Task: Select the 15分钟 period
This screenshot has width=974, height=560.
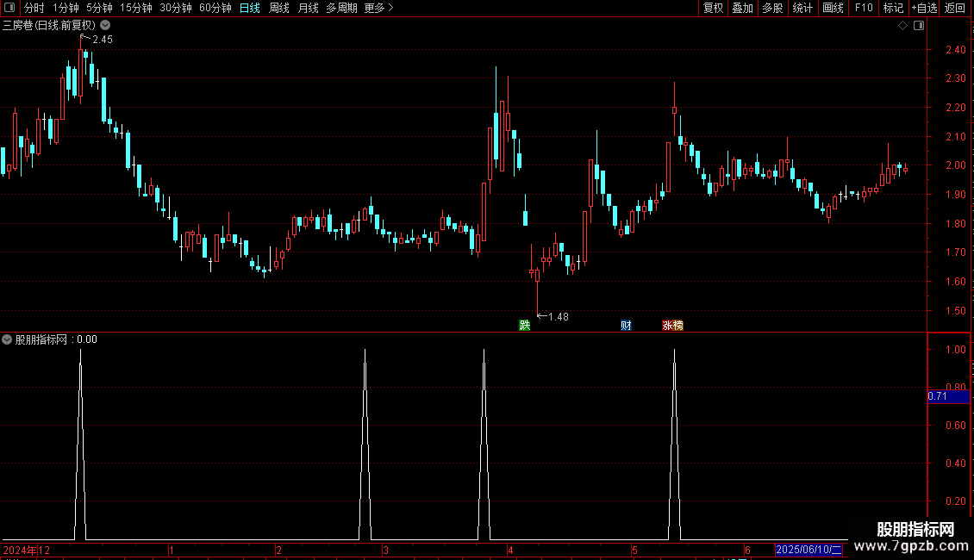Action: tap(136, 8)
